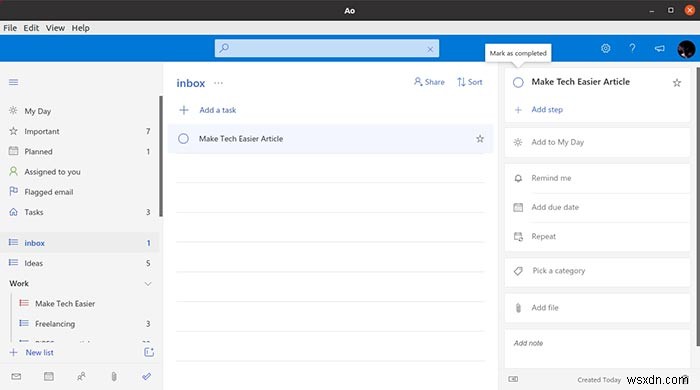
Task: Click the detail pane scrollbar
Action: 698,206
